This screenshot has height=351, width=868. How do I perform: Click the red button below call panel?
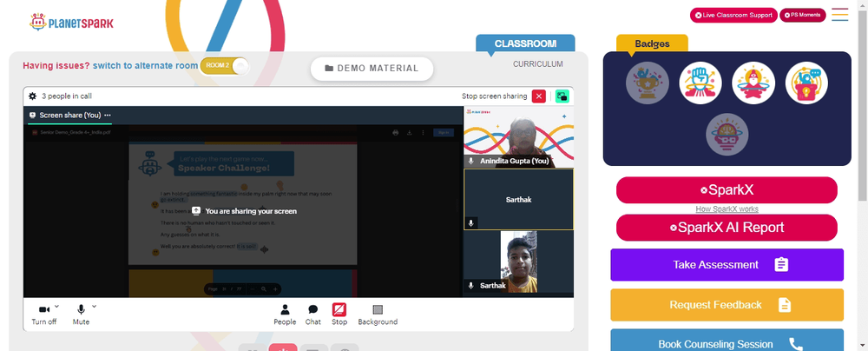coord(283,348)
